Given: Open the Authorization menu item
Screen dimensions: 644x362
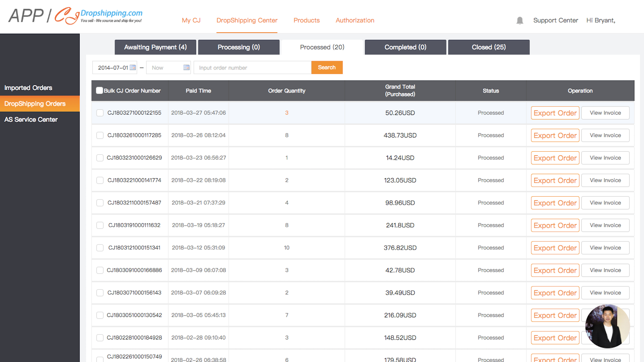Looking at the screenshot, I should tap(355, 21).
